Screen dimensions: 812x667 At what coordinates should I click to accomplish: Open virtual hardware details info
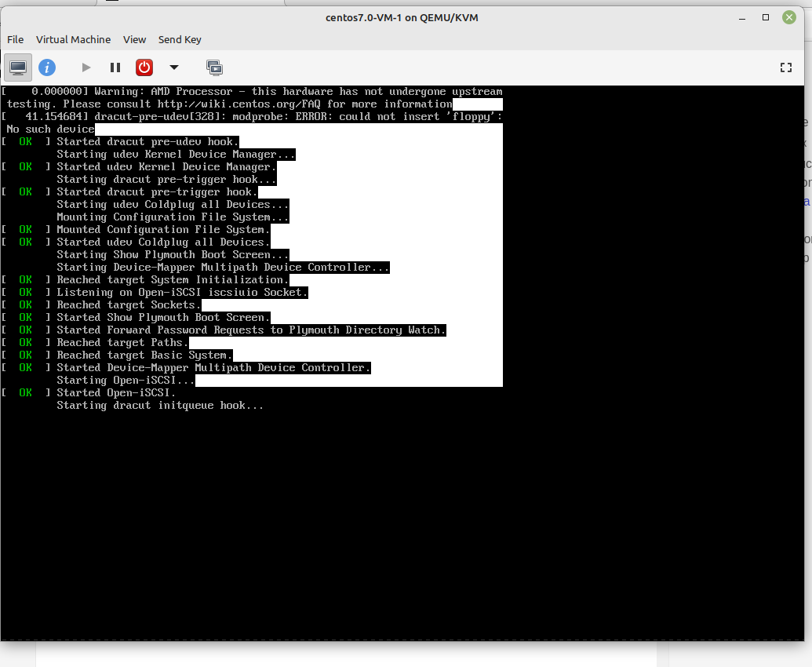pyautogui.click(x=47, y=67)
